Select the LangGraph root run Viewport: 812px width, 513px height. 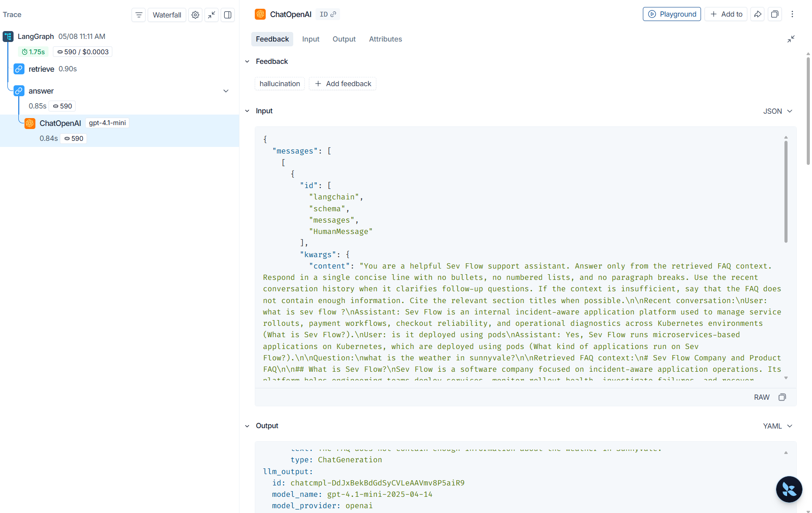tap(36, 36)
